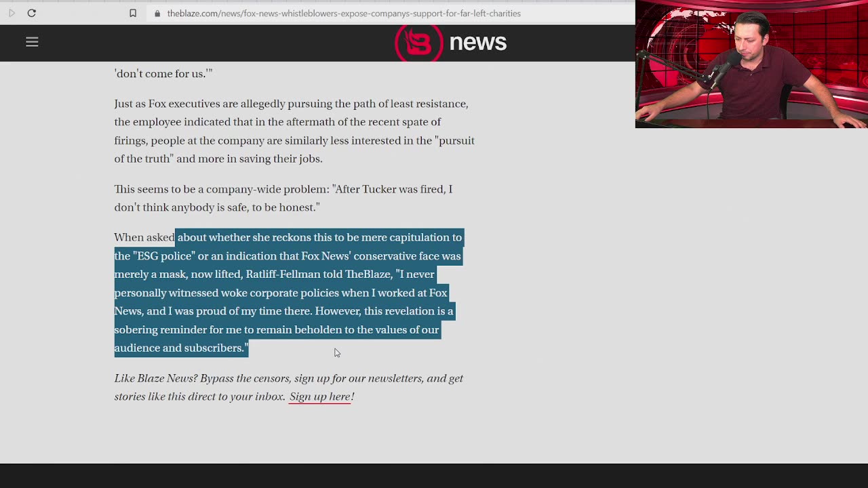The width and height of the screenshot is (868, 488).
Task: Click highlighted 'audience and subscribers.'
Action: [181, 348]
